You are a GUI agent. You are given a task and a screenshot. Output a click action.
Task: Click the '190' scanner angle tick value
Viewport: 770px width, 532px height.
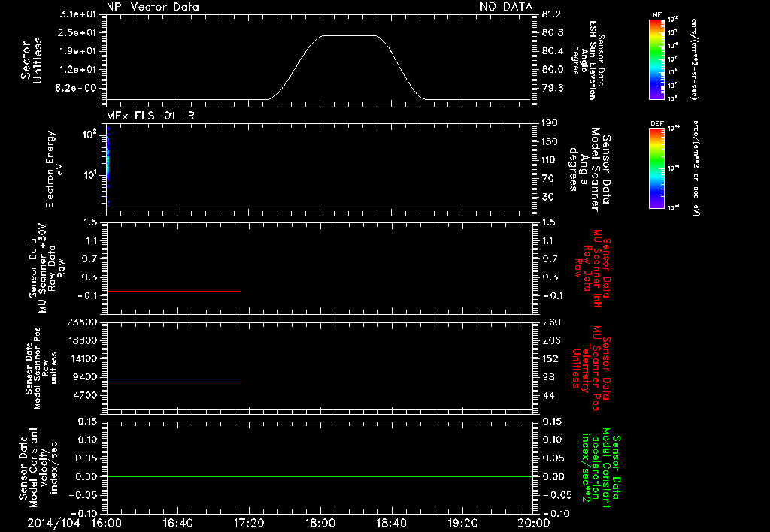(x=550, y=123)
